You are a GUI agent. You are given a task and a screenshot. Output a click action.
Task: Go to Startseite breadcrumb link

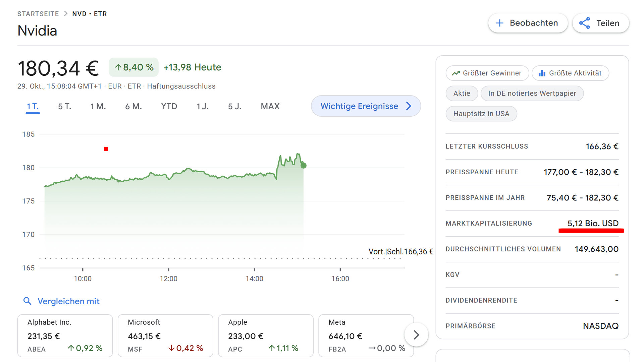(38, 14)
